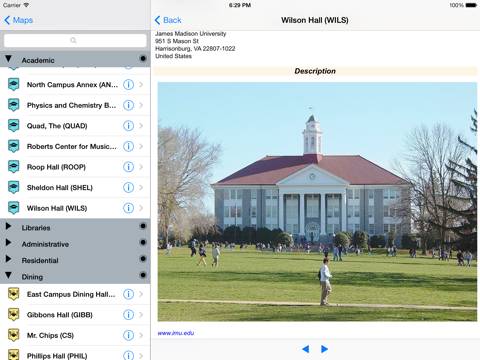This screenshot has height=360, width=480.
Task: Collapse the Academic section
Action: pyautogui.click(x=9, y=59)
